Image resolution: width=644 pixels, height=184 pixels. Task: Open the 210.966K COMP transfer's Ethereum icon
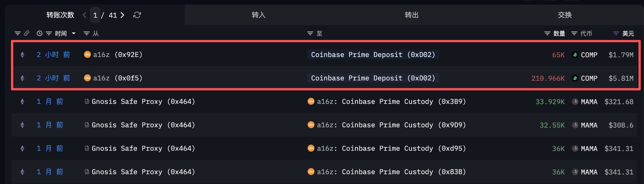(22, 78)
